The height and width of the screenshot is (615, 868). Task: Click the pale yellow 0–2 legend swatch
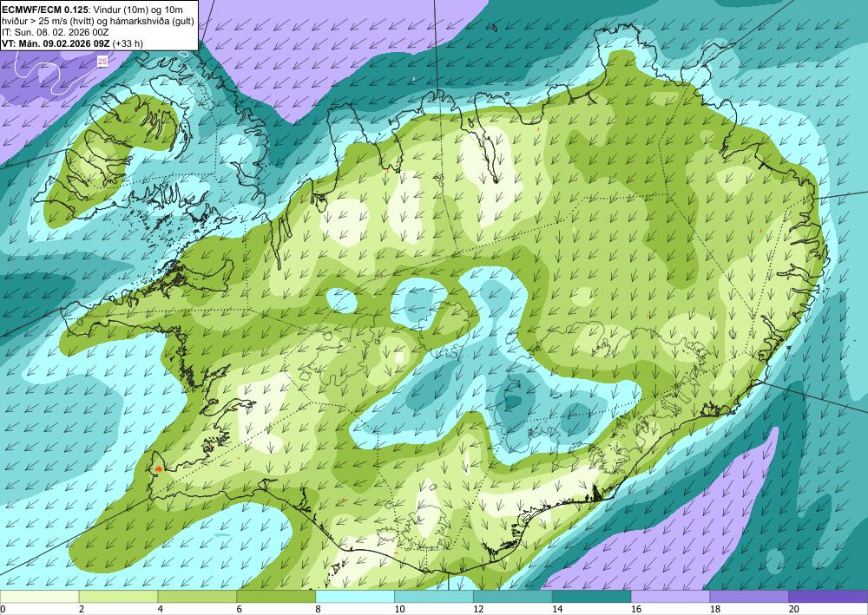[39, 597]
